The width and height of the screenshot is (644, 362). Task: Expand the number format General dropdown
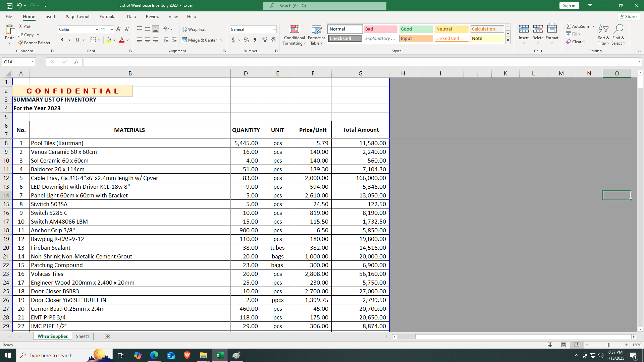point(274,29)
